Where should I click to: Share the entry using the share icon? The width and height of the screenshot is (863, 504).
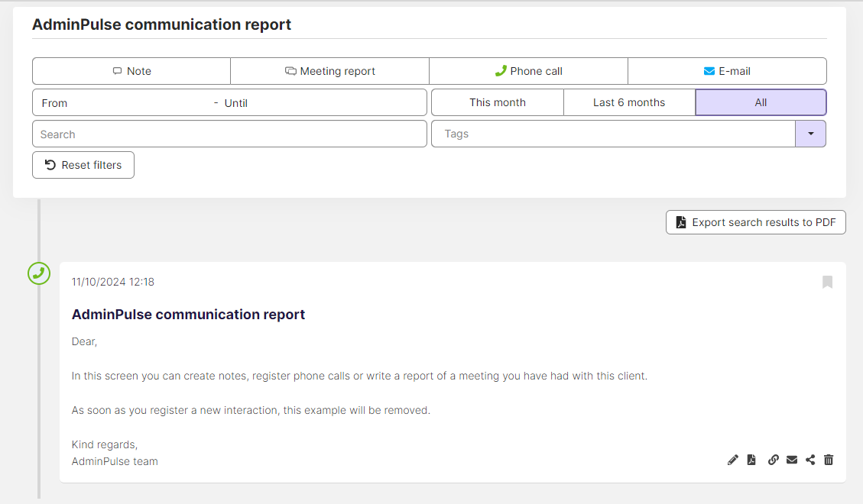810,460
